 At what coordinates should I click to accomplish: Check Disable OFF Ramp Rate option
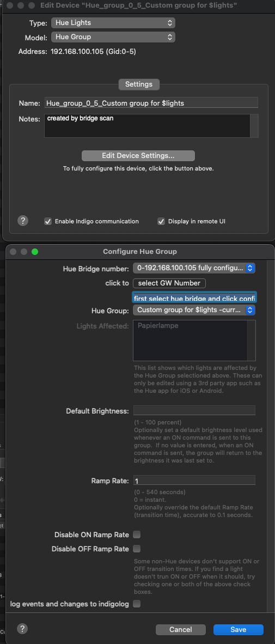137,549
